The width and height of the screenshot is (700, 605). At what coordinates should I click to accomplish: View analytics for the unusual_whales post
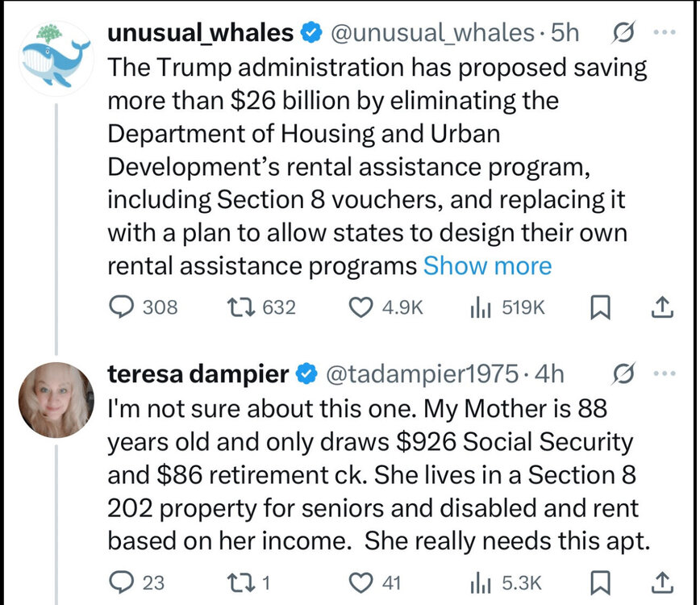478,307
